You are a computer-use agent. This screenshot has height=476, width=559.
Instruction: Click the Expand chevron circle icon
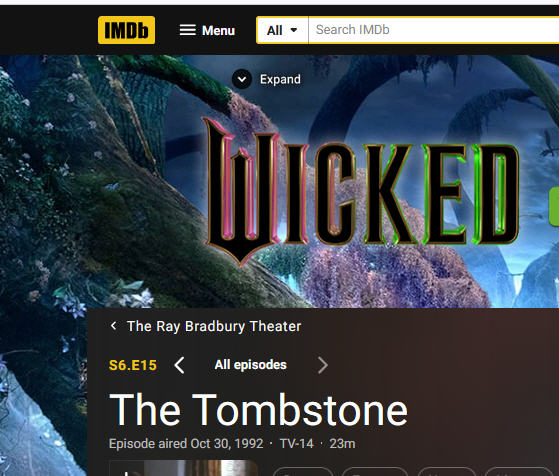pos(242,79)
